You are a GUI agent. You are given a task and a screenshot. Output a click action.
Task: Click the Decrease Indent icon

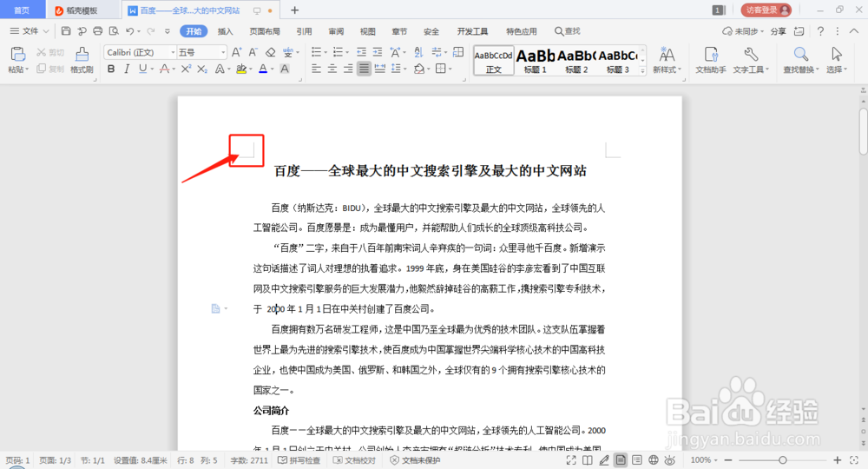[x=361, y=52]
